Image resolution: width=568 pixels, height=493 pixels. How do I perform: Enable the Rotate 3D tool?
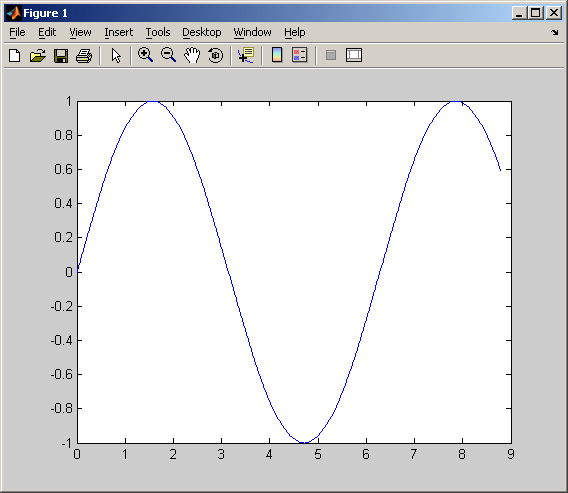tap(216, 55)
